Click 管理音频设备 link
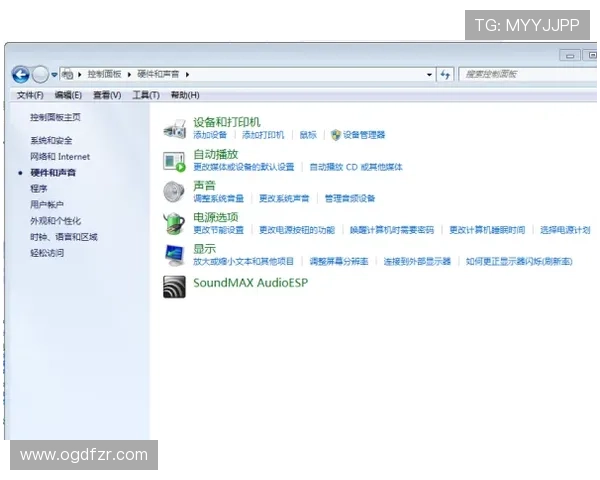This screenshot has width=600, height=480. click(x=350, y=198)
